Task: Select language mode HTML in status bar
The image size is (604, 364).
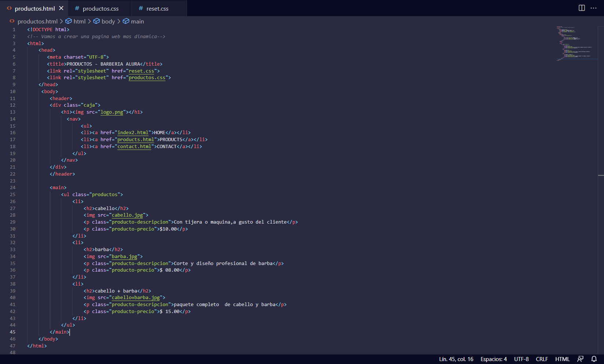Action: coord(562,359)
